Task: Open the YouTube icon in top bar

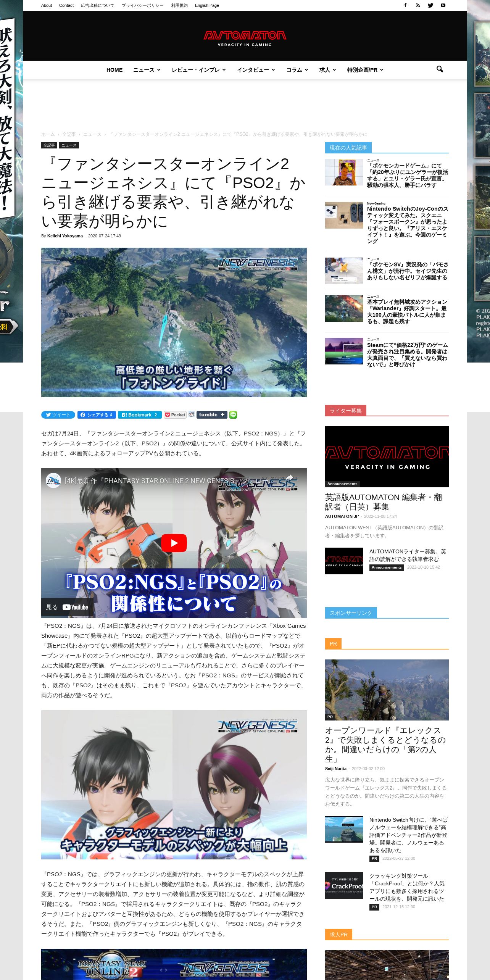Action: click(443, 5)
